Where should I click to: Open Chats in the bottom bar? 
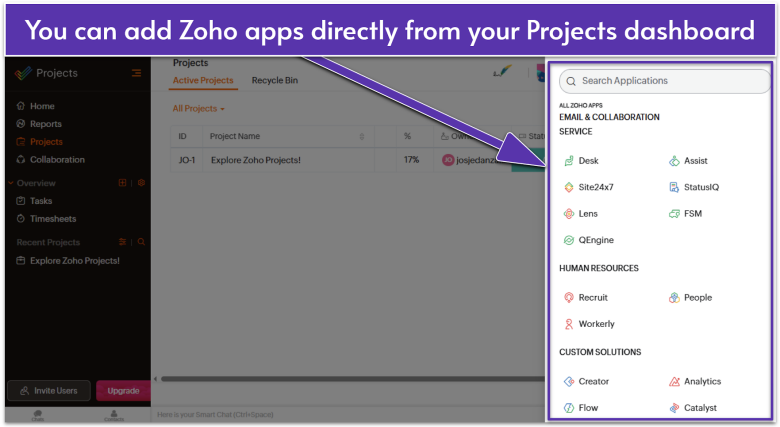(x=38, y=416)
